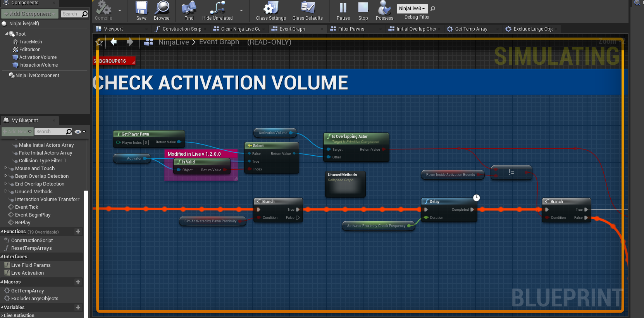Navigate back with the graph arrow
644x318 pixels.
(114, 42)
